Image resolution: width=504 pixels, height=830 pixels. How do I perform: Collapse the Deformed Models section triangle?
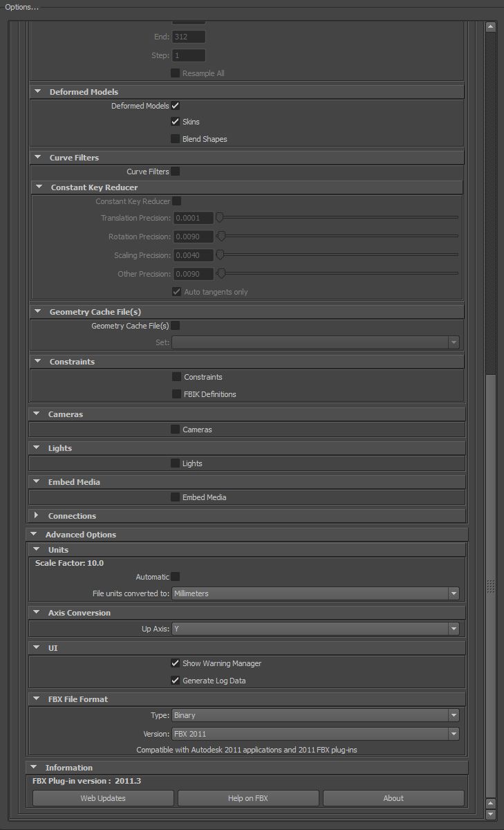(x=37, y=91)
